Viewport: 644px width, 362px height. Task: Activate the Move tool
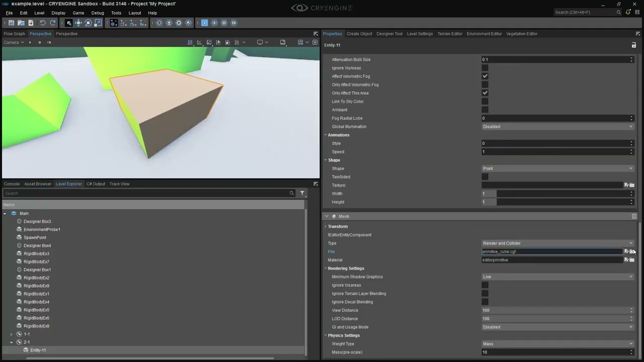78,23
